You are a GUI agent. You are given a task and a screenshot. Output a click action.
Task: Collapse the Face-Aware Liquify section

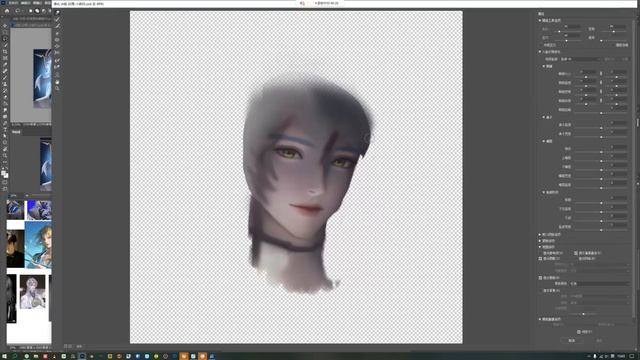point(540,52)
